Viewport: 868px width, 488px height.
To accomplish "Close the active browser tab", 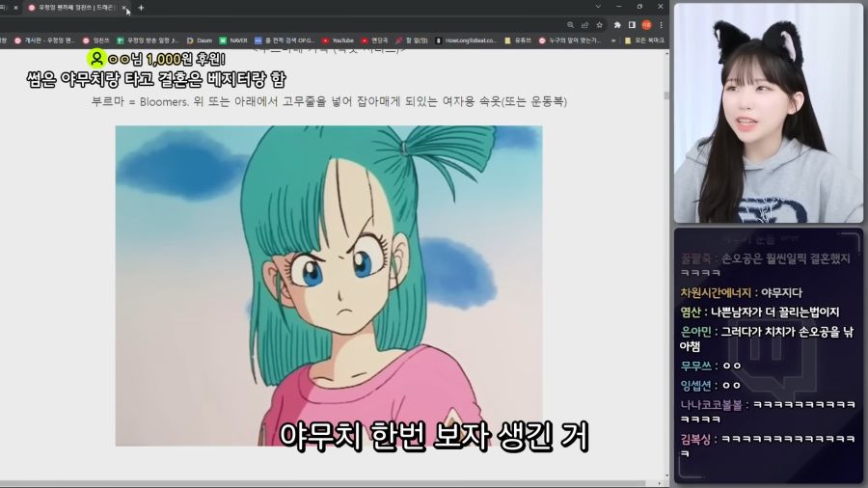I will click(x=123, y=8).
